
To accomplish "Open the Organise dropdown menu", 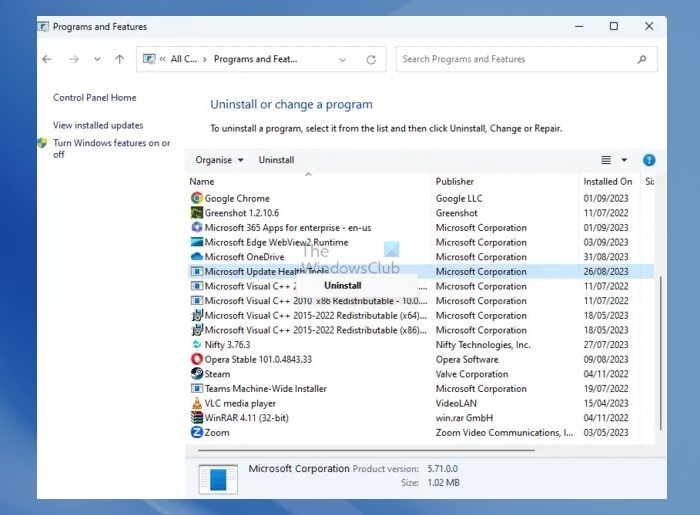I will pos(219,160).
